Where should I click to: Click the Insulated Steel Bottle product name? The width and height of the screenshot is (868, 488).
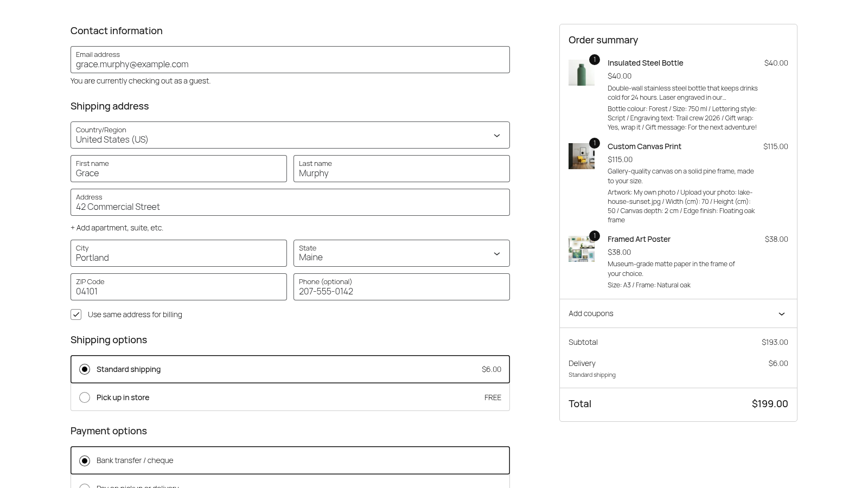click(x=645, y=63)
